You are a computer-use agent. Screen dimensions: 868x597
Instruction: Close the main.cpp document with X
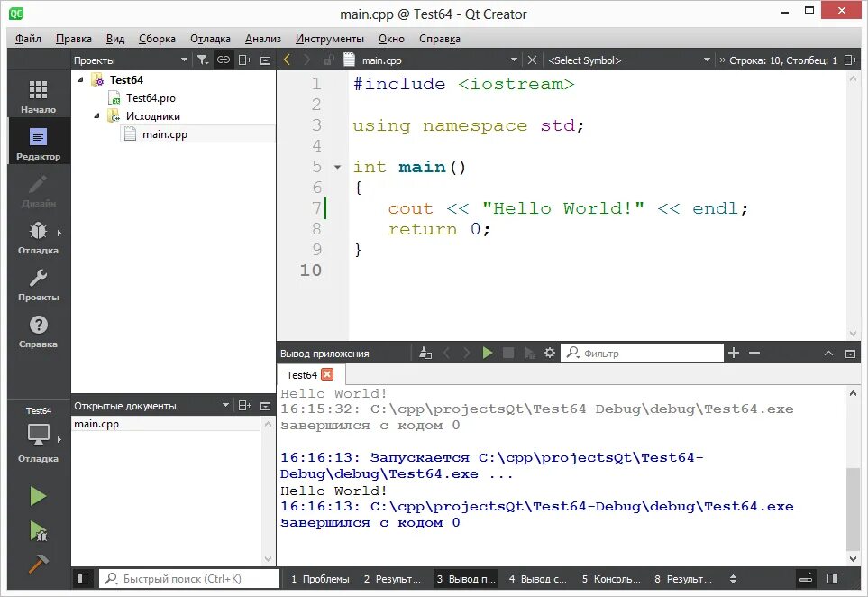coord(532,60)
